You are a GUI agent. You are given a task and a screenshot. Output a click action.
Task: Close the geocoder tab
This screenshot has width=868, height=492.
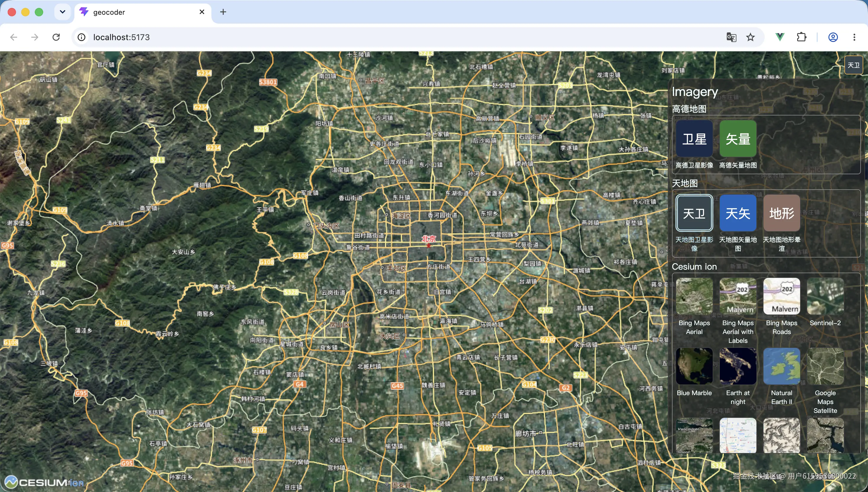pyautogui.click(x=202, y=12)
